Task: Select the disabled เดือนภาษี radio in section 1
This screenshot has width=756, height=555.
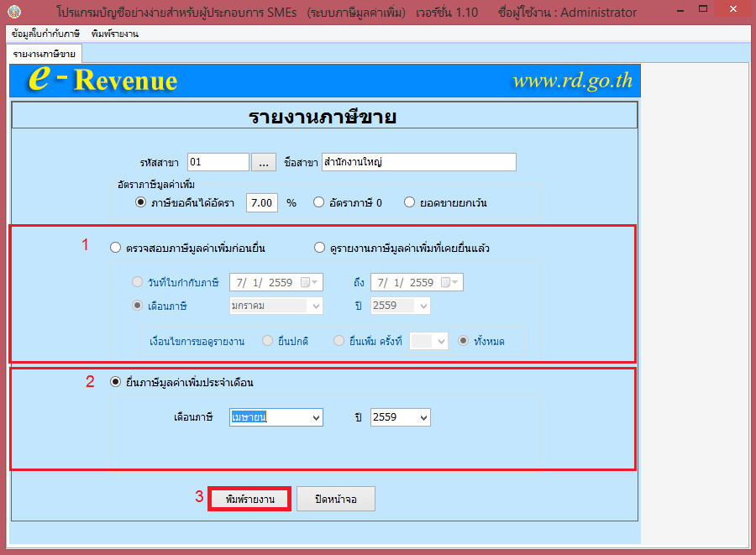Action: pyautogui.click(x=138, y=306)
